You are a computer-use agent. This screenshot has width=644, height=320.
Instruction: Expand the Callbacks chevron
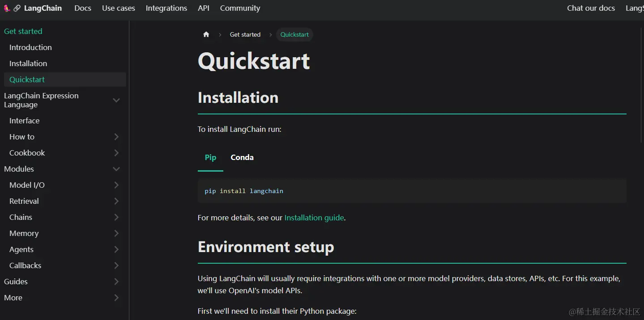[116, 265]
